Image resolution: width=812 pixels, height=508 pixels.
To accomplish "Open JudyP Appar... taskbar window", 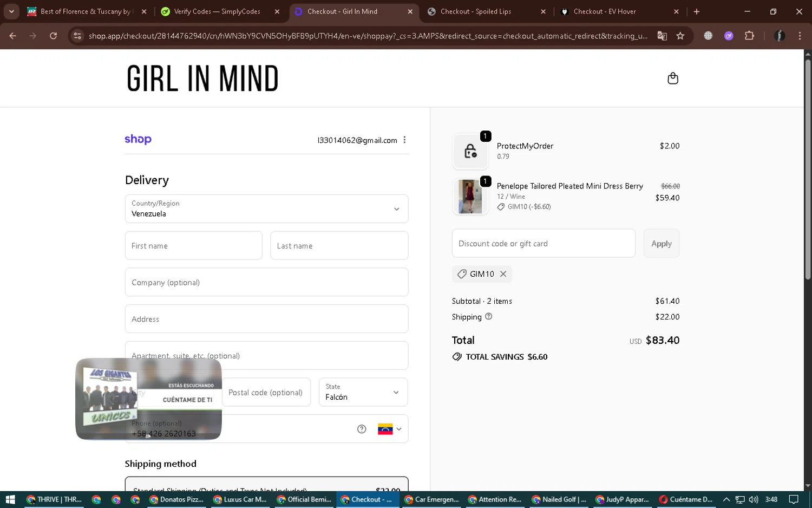I will (623, 499).
